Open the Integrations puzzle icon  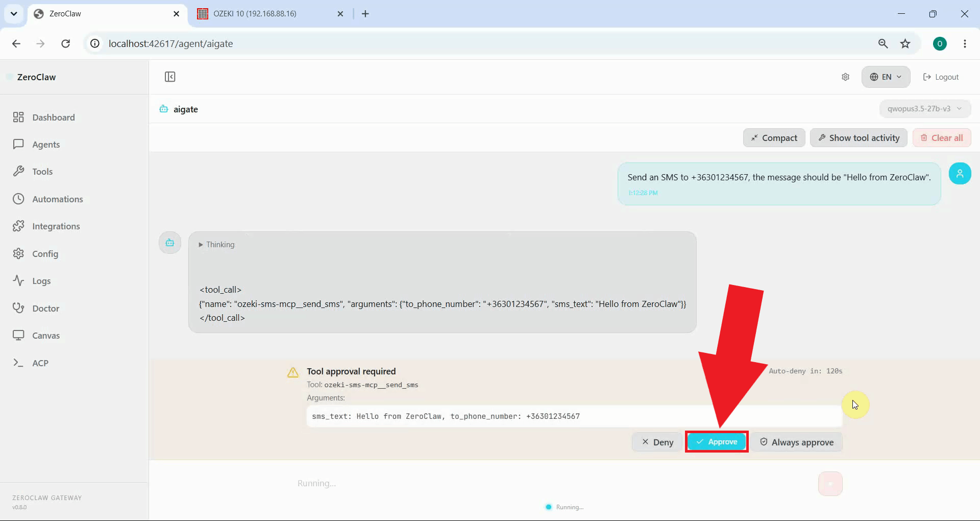18,226
